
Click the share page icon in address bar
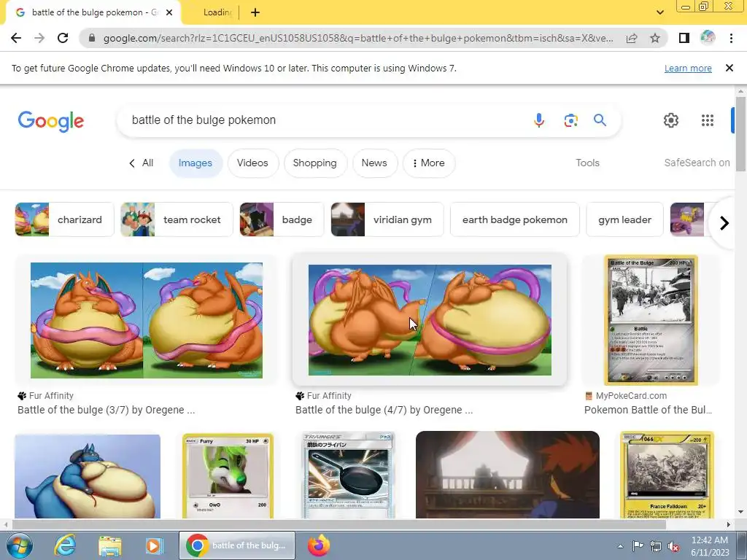click(x=632, y=38)
